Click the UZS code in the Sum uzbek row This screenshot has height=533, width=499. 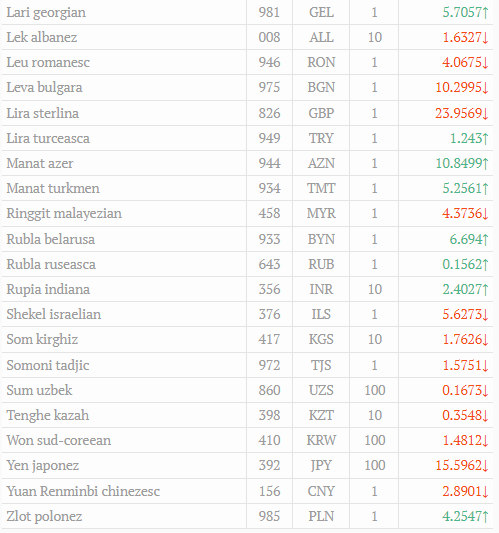321,390
